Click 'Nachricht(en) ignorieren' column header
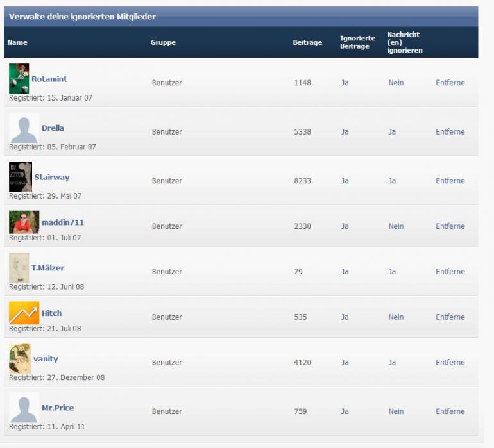The width and height of the screenshot is (494, 448). click(x=405, y=42)
